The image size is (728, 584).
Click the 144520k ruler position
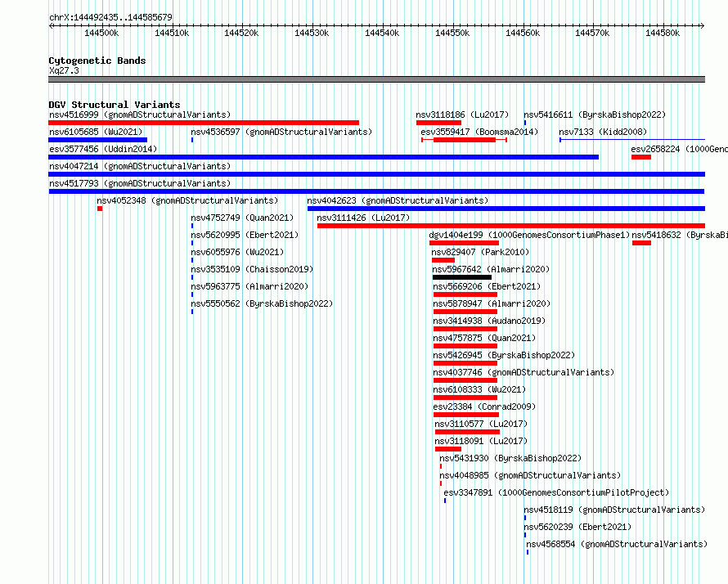pos(241,33)
